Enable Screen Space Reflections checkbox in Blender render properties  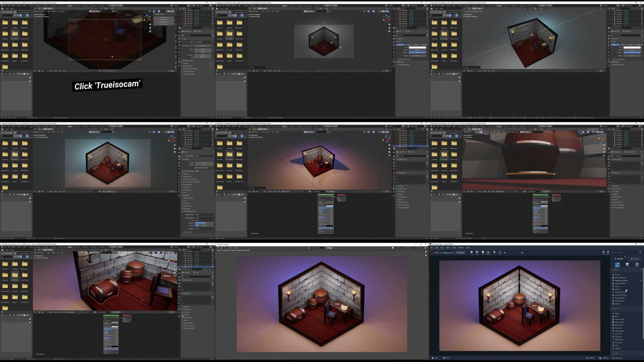(x=184, y=182)
